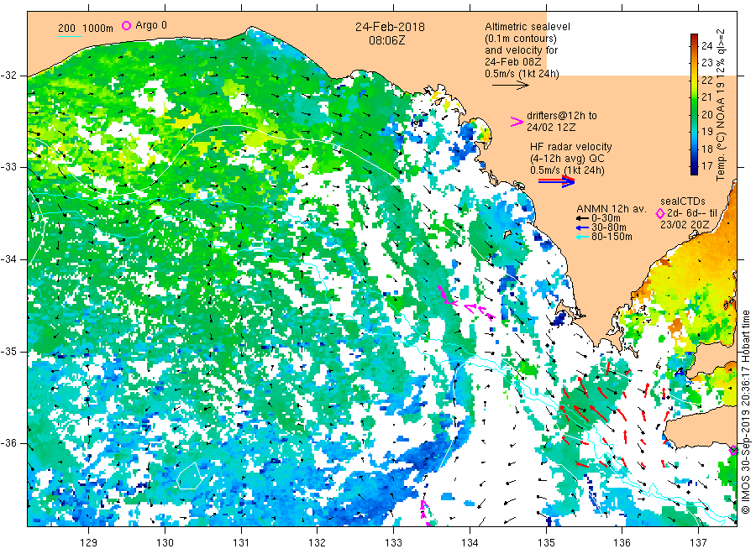The width and height of the screenshot is (756, 554).
Task: Click the 0.5m/s (1kt 24h) altimetry label
Action: click(522, 74)
